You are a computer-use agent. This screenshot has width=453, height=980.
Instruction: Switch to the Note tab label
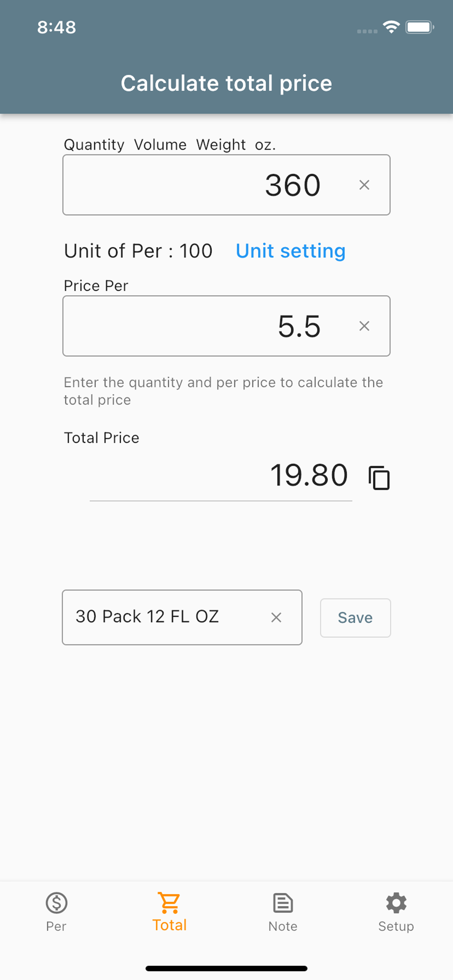283,926
